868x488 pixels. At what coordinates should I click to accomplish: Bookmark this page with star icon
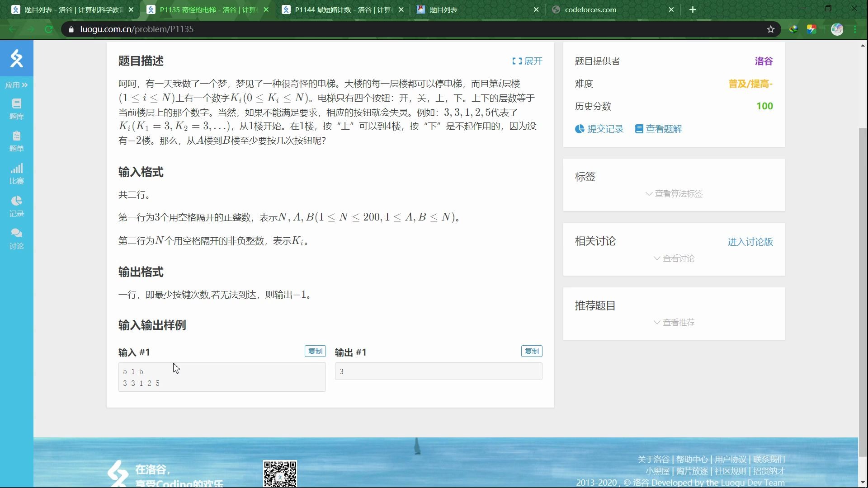(771, 29)
